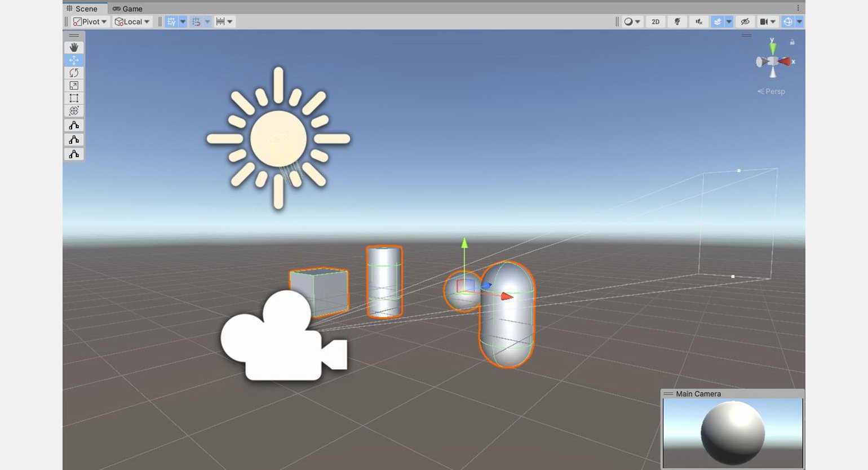Click the red X-axis cone on gizmo
868x470 pixels.
(785, 61)
